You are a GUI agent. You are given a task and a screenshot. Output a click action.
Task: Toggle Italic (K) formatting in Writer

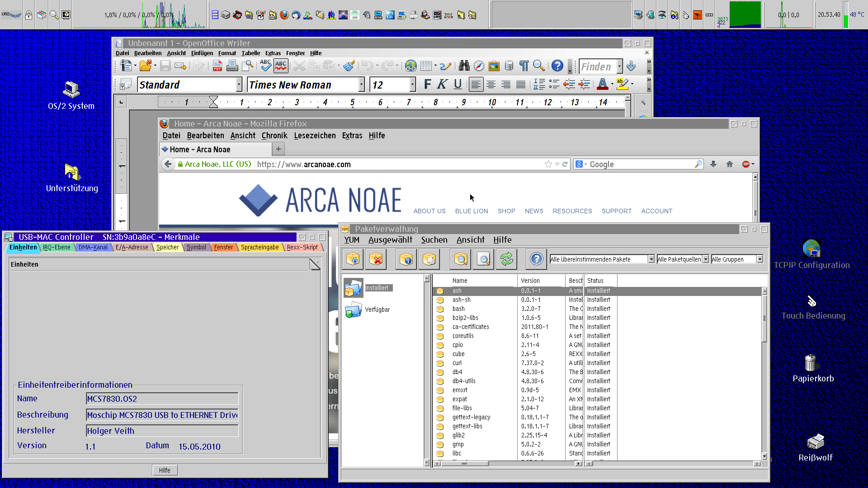(443, 84)
